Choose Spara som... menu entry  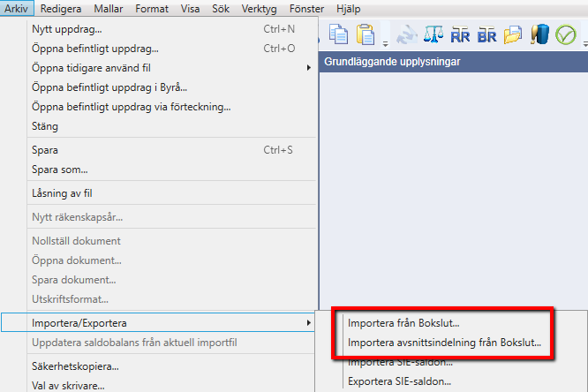pos(172,170)
